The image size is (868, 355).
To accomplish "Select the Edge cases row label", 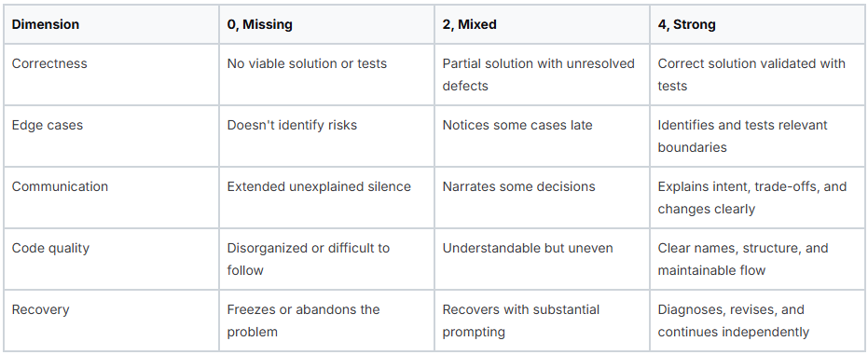I will point(111,136).
